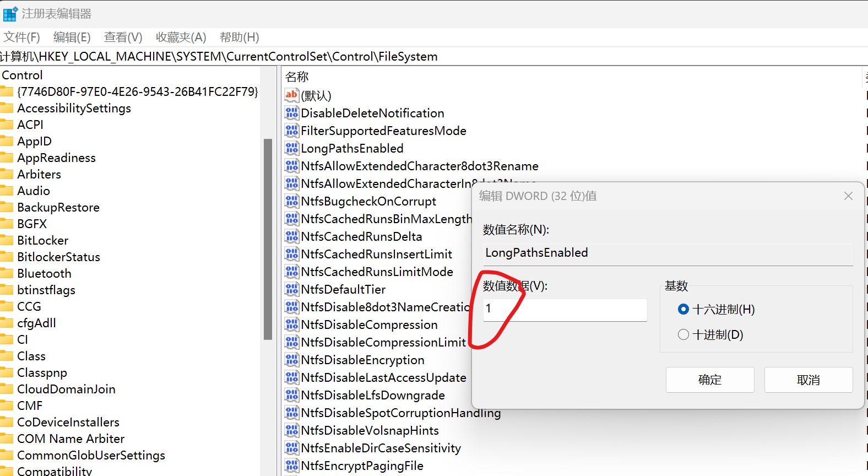
Task: Select the BackupRestore key in the tree
Action: [58, 207]
